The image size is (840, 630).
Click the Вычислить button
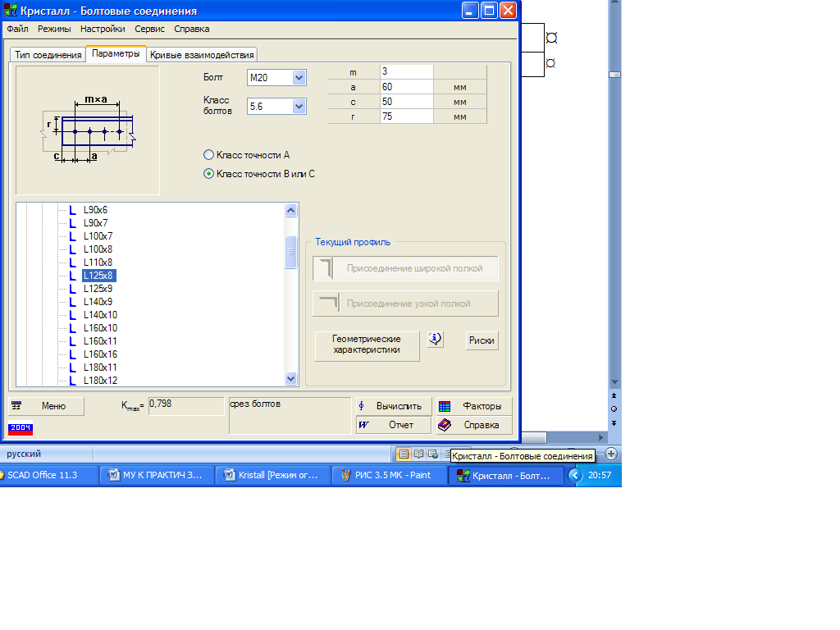394,406
